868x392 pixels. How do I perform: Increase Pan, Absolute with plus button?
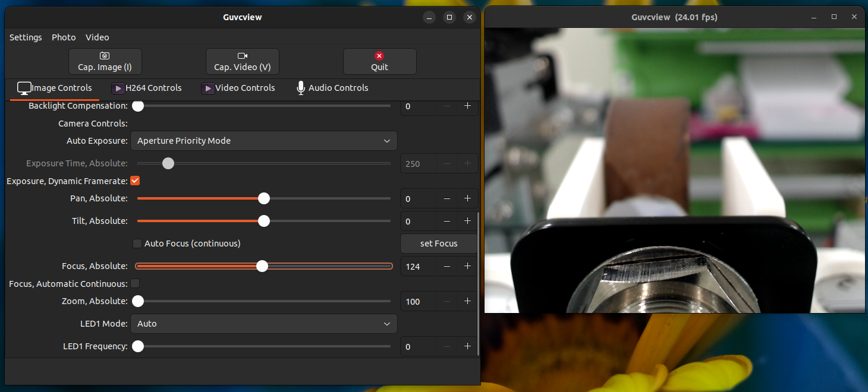467,198
